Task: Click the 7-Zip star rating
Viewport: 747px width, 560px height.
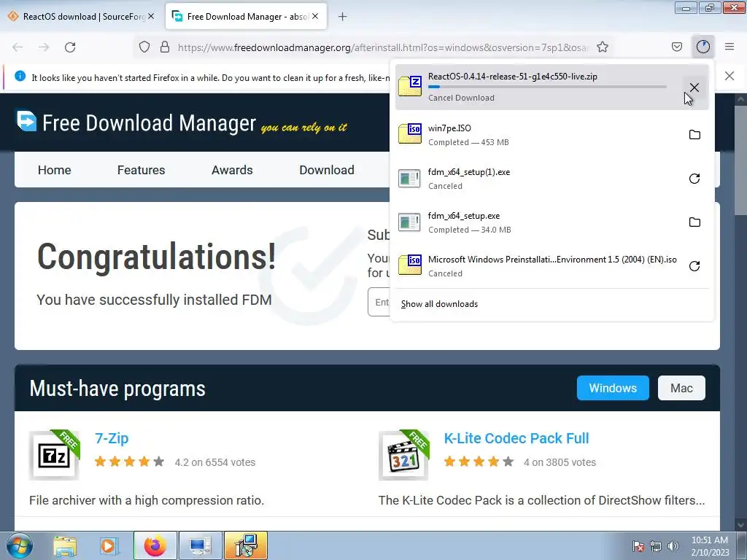Action: pos(130,462)
